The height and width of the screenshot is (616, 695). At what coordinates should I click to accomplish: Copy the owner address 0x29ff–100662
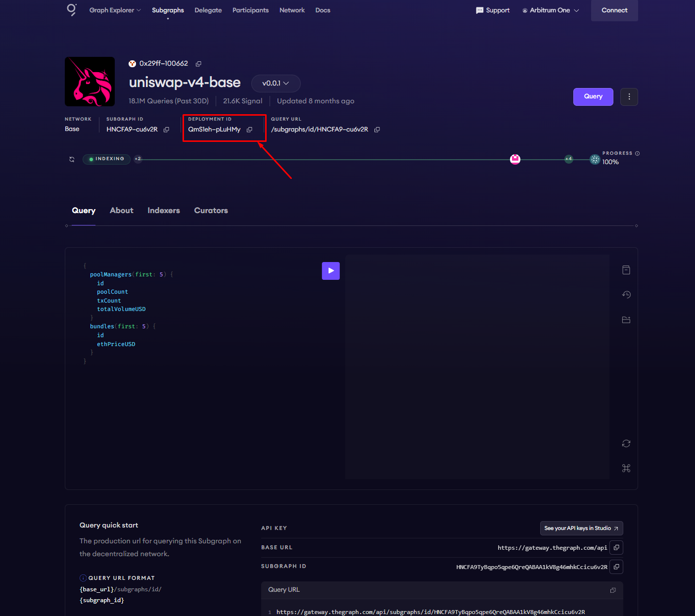(x=198, y=64)
